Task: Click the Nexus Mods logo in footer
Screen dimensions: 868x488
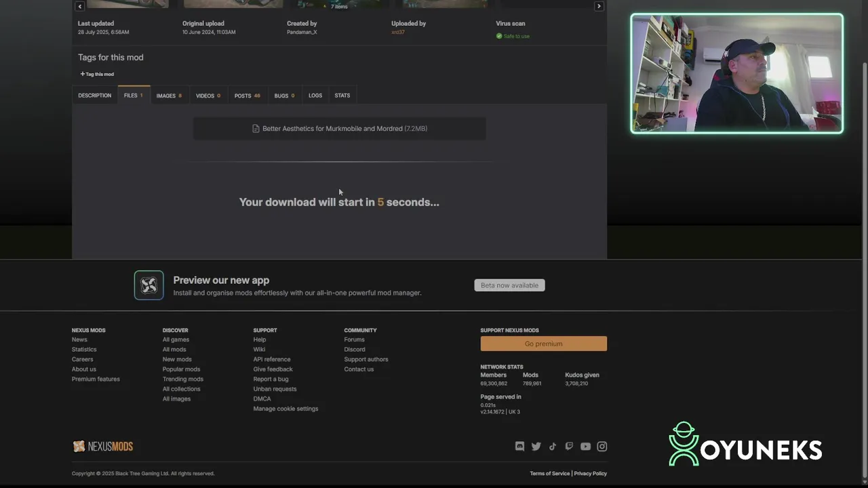Action: tap(103, 446)
